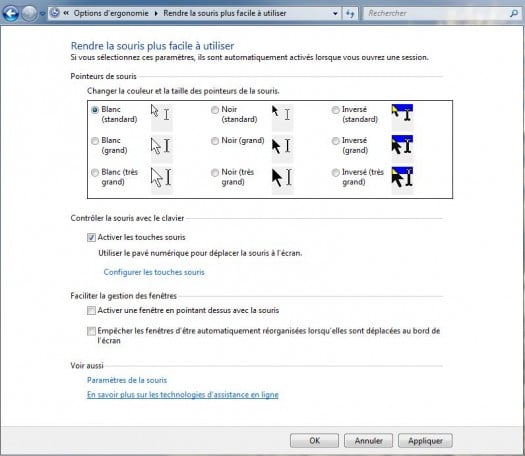Select 'Inversé (standard)' pointer radio button
This screenshot has height=456, width=525.
click(x=335, y=110)
